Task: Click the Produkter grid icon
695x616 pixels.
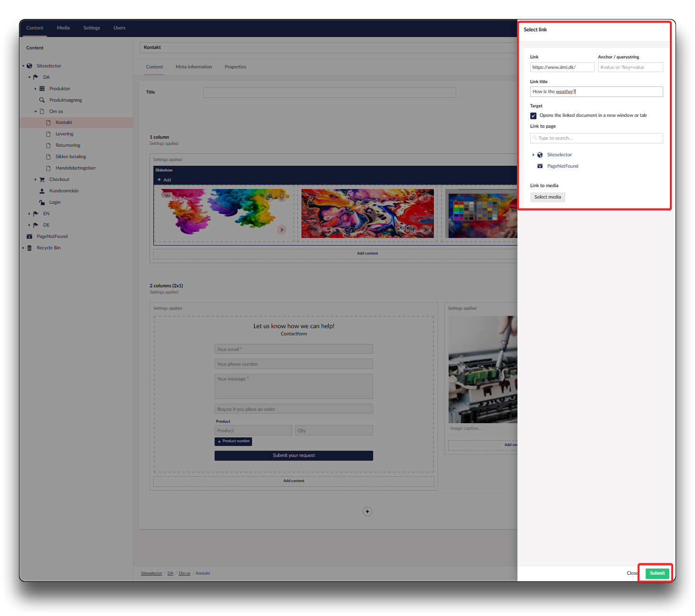Action: (x=42, y=89)
